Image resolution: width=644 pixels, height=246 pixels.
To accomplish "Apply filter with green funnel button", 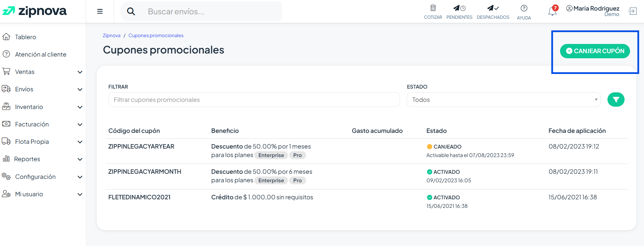I will [x=616, y=99].
